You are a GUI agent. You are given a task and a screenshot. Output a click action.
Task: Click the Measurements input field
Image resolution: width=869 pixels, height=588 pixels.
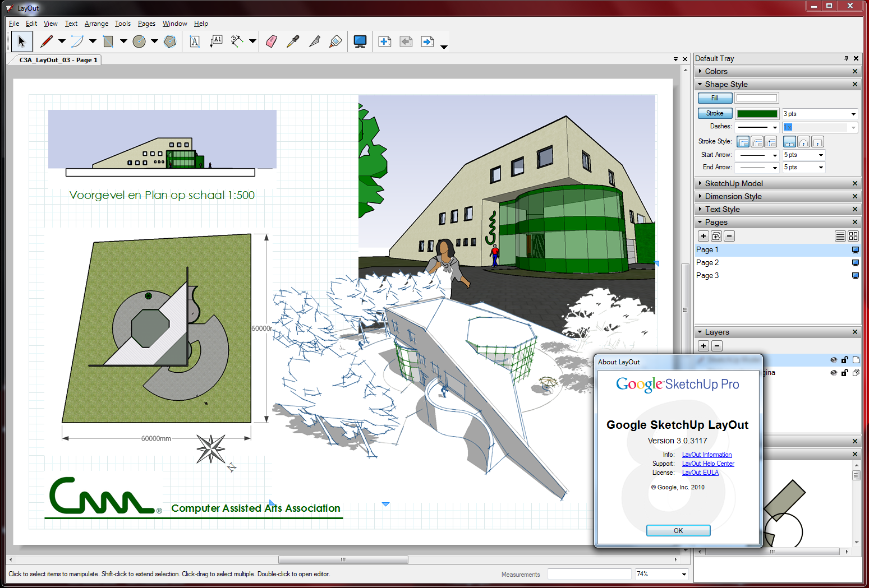coord(589,574)
